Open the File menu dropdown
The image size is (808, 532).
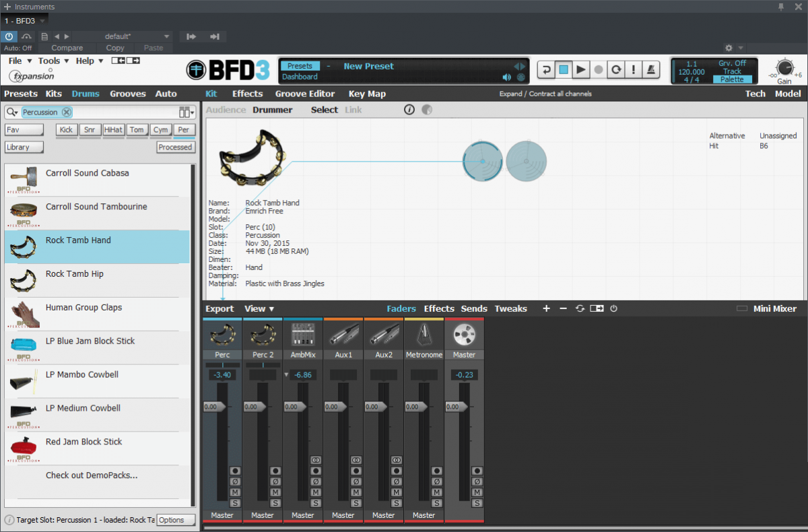pos(20,61)
